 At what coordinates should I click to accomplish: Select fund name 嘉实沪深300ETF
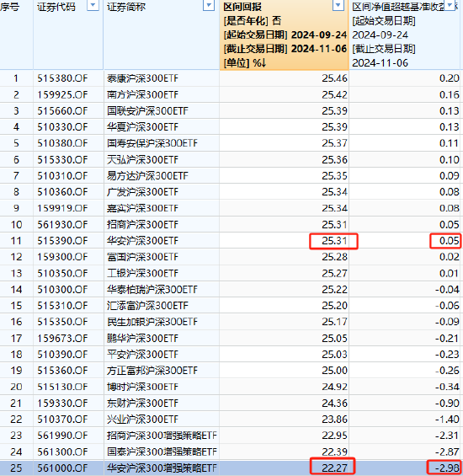[x=142, y=208]
